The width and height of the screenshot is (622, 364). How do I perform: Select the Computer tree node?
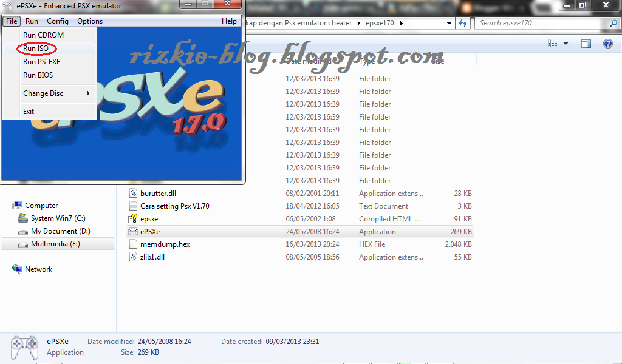pos(41,206)
